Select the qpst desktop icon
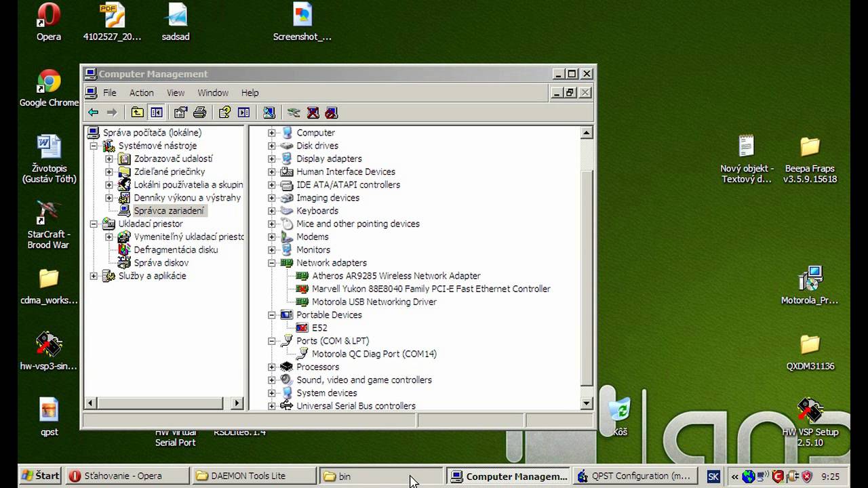Viewport: 868px width, 488px height. point(49,417)
